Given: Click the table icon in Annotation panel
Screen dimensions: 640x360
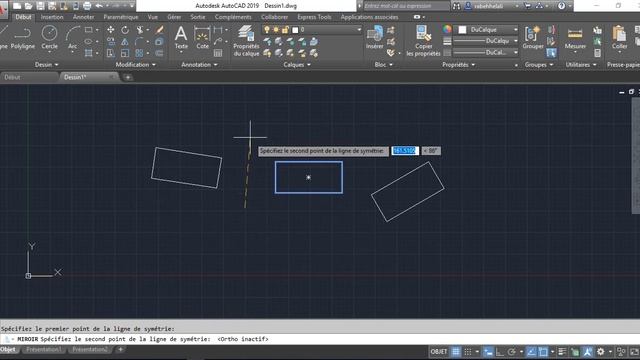Looking at the screenshot, I should pos(218,53).
